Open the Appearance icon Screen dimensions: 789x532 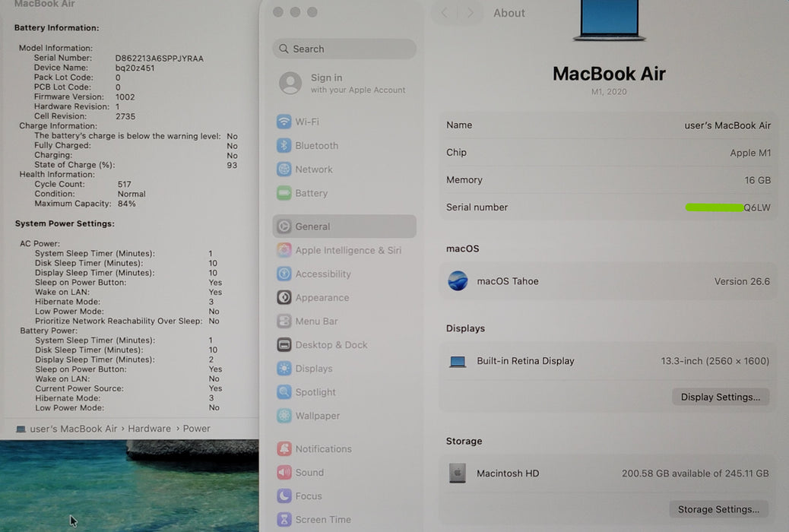[284, 297]
